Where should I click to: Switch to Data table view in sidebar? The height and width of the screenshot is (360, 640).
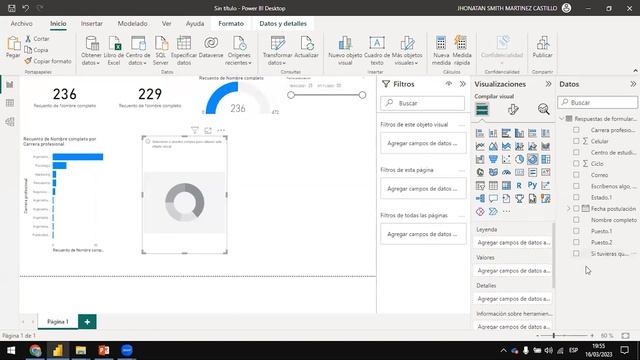[10, 103]
